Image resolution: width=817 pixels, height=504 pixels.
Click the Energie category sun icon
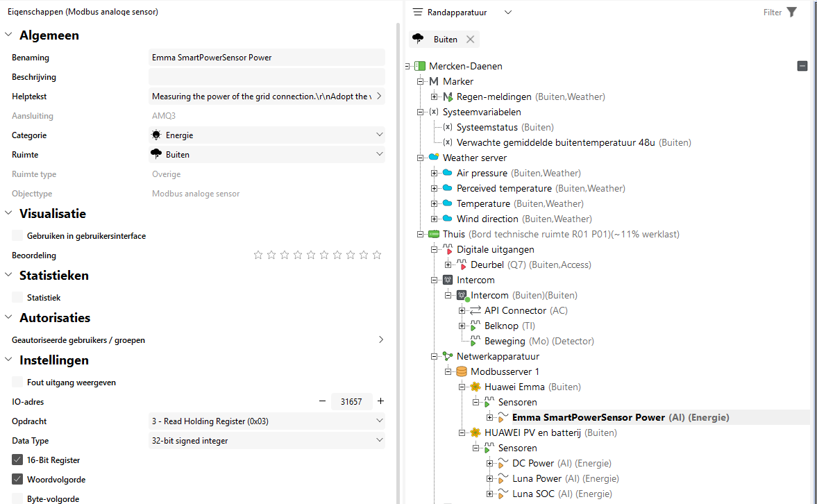156,135
